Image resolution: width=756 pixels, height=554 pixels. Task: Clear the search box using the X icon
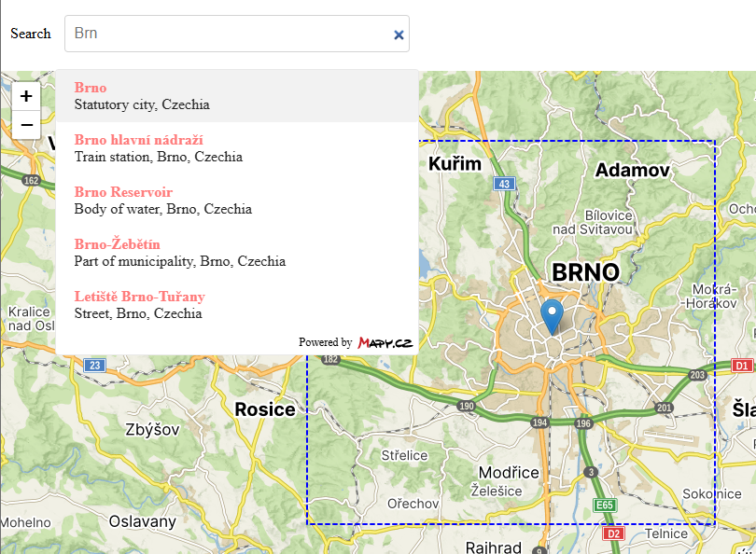point(398,34)
